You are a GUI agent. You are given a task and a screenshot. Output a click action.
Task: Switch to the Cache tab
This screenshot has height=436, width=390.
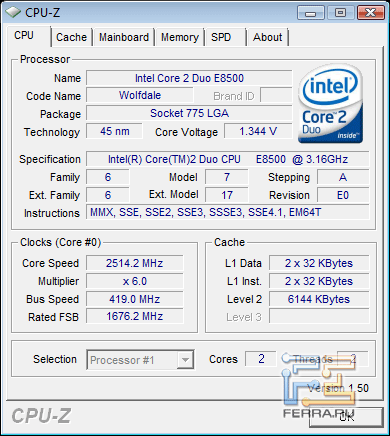coord(71,37)
